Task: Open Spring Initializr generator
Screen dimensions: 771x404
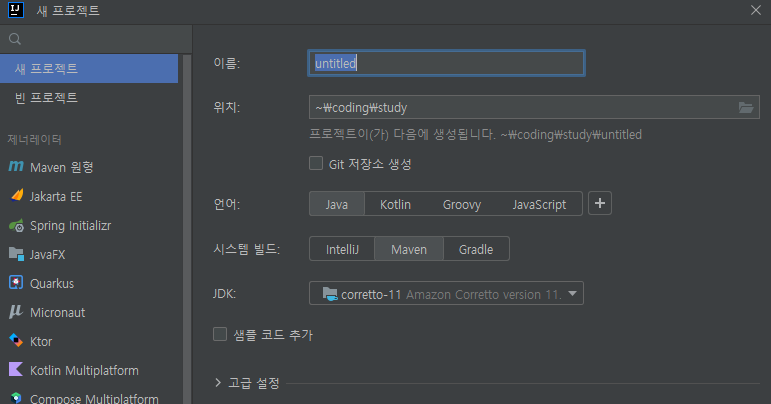Action: 89,225
